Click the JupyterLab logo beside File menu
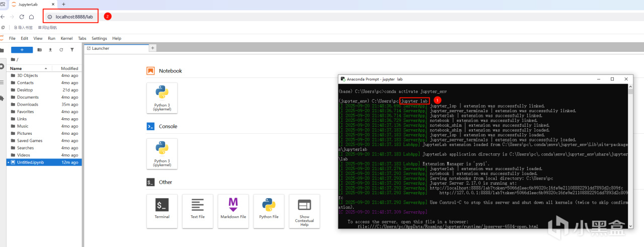The width and height of the screenshot is (644, 247). click(2, 38)
